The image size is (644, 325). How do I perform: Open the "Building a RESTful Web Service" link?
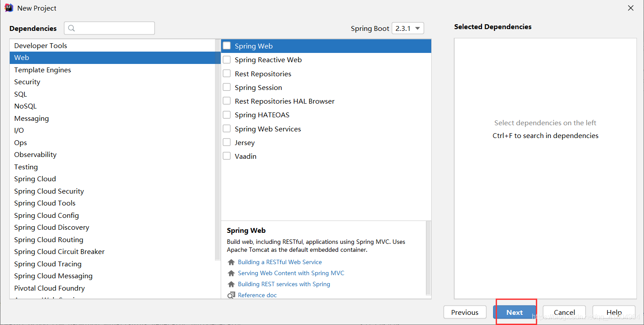(280, 262)
